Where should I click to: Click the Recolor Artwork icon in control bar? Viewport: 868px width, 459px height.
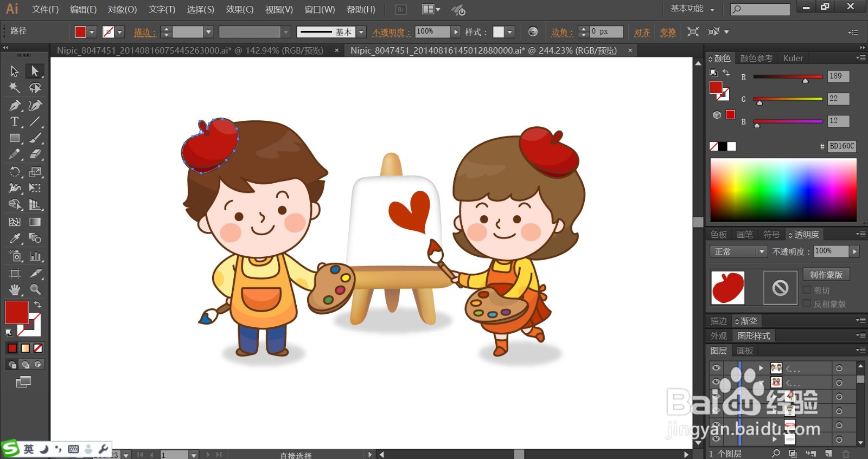coord(533,31)
